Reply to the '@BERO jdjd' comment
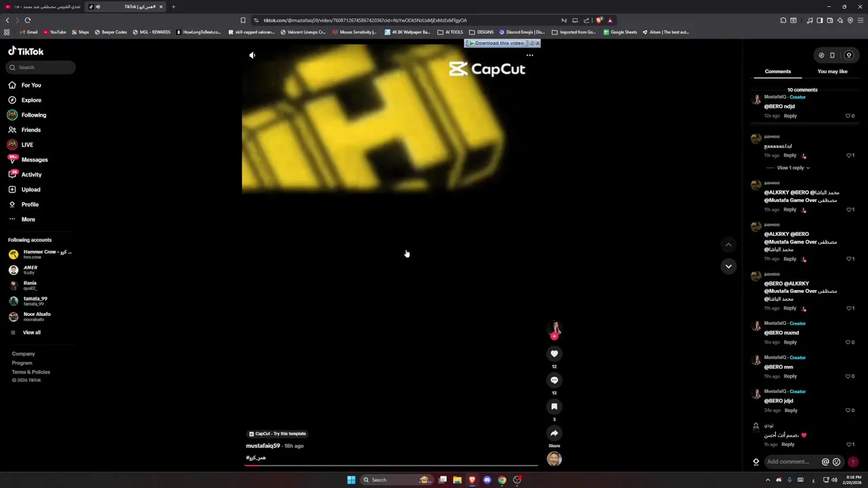The height and width of the screenshot is (488, 868). click(790, 410)
